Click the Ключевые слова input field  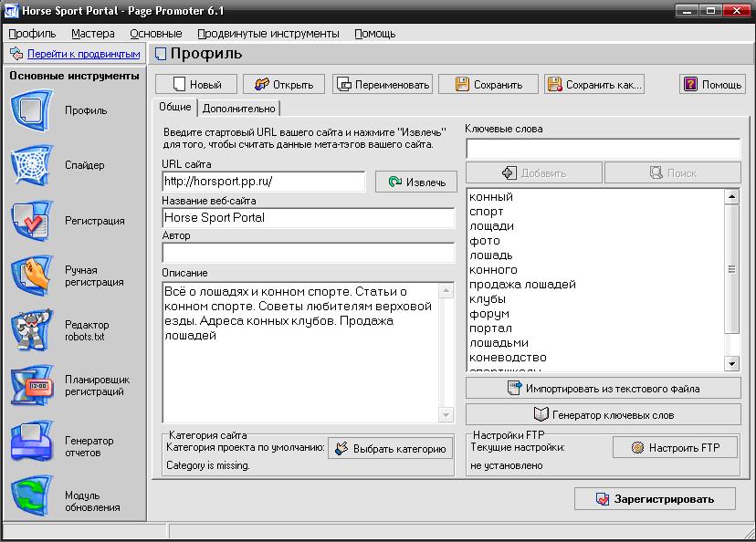click(602, 148)
